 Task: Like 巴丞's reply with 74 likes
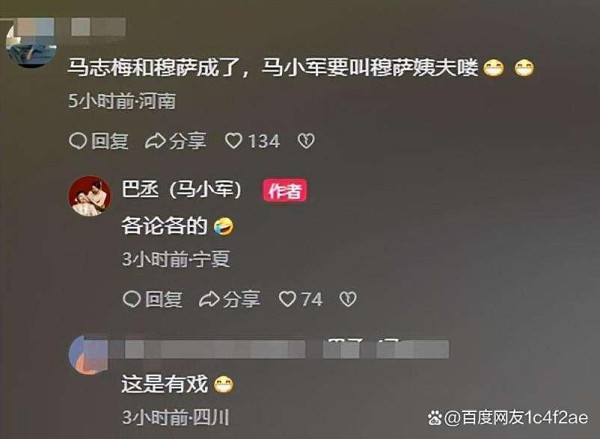287,299
